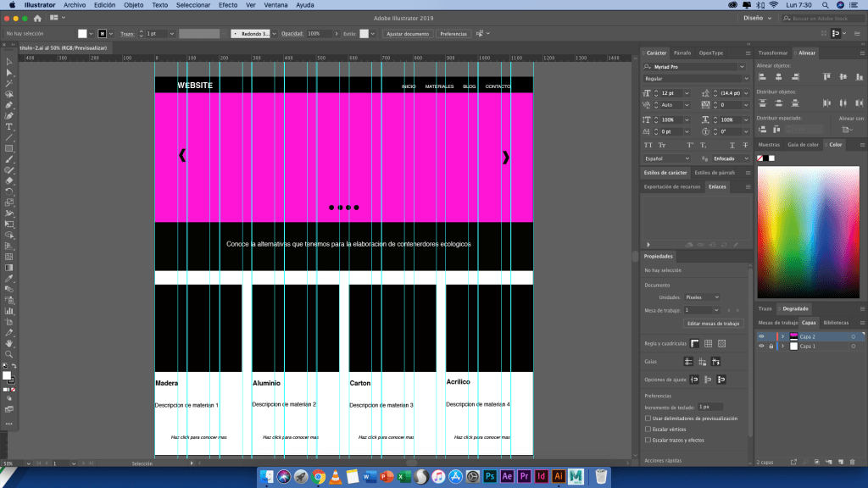Hide Capa 2 using its eye icon
Screen dimensions: 868x488
[761, 336]
